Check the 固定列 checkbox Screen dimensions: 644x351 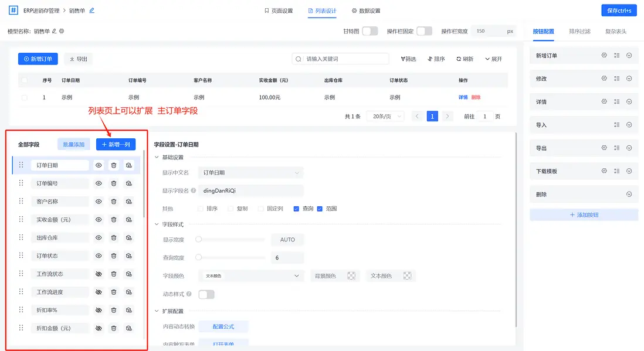(260, 209)
